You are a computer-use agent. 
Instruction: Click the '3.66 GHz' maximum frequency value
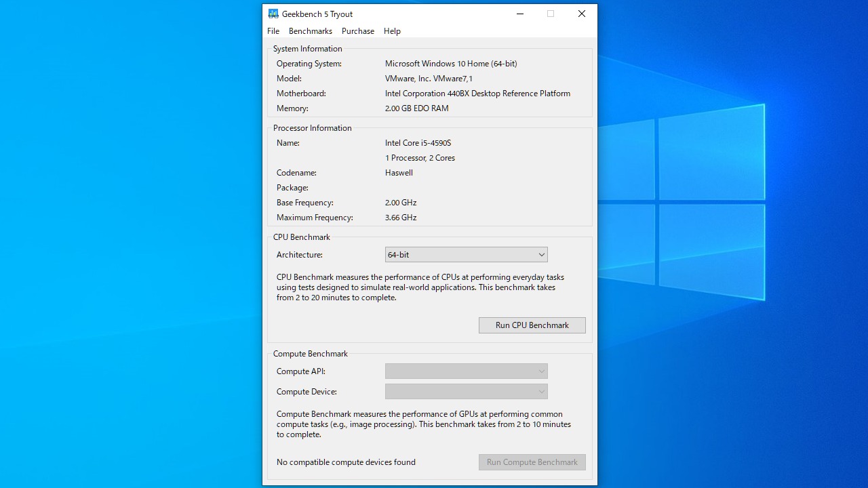[x=401, y=218]
